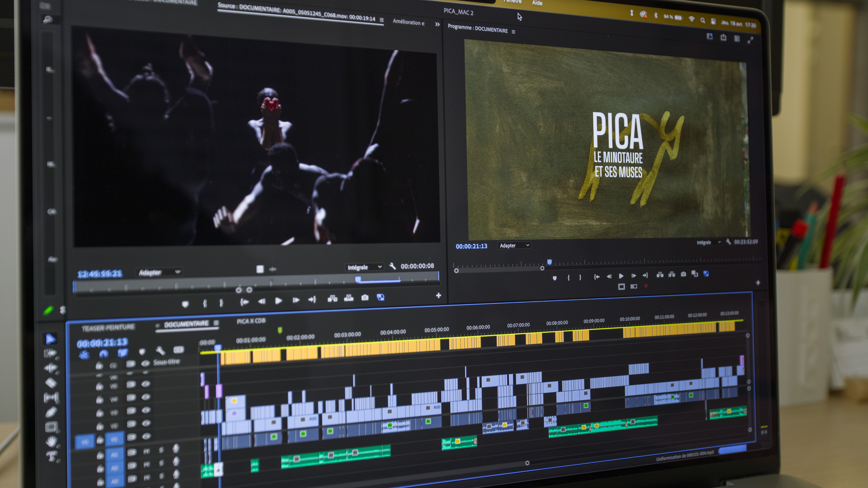Viewport: 868px width, 488px height.
Task: Step forward one frame in Source monitor
Action: pos(296,300)
